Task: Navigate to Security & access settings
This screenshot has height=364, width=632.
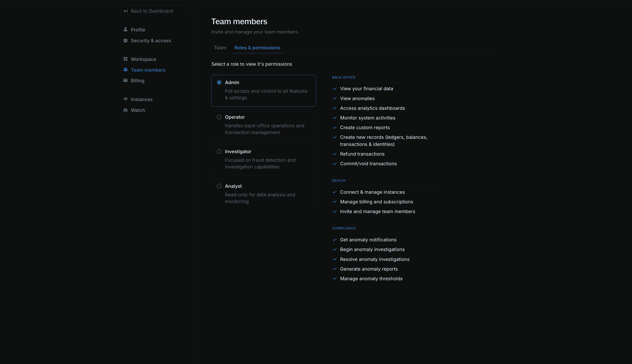Action: [151, 40]
